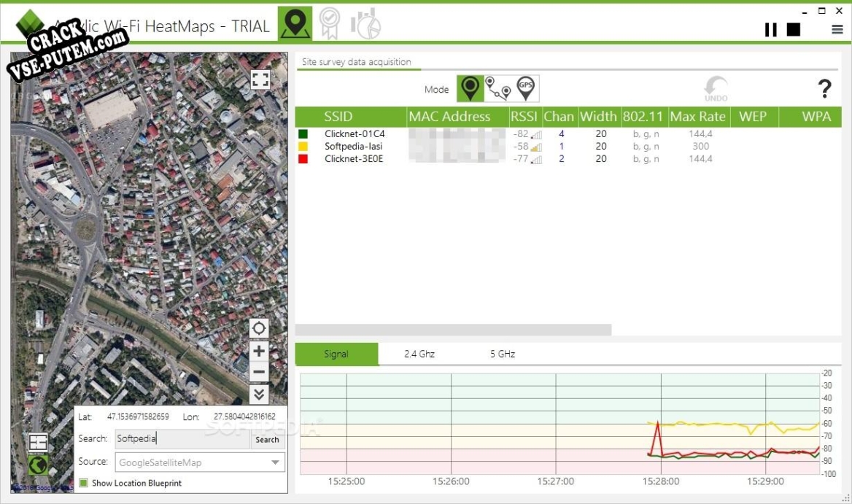Select continuous path survey mode

(x=497, y=88)
